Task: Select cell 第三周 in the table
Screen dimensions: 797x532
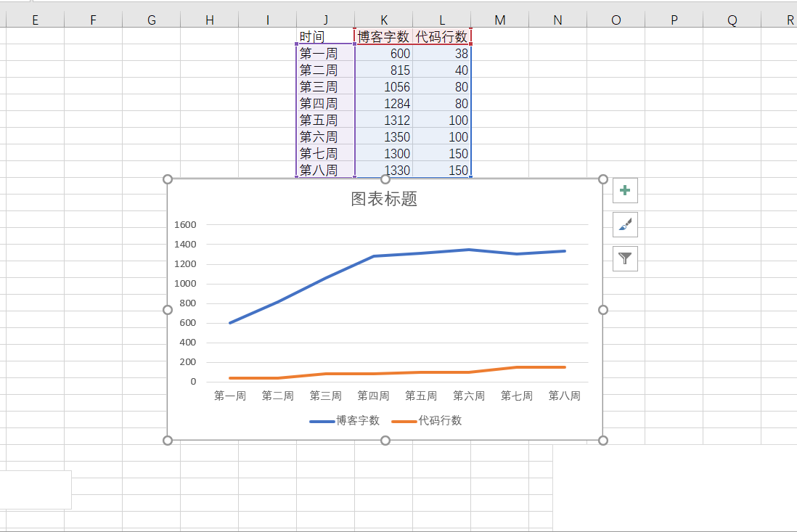Action: 325,87
